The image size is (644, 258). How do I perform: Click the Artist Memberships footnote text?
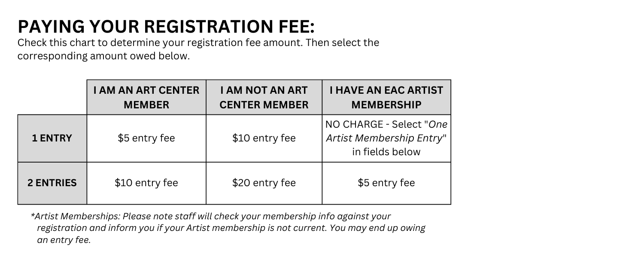coord(228,228)
